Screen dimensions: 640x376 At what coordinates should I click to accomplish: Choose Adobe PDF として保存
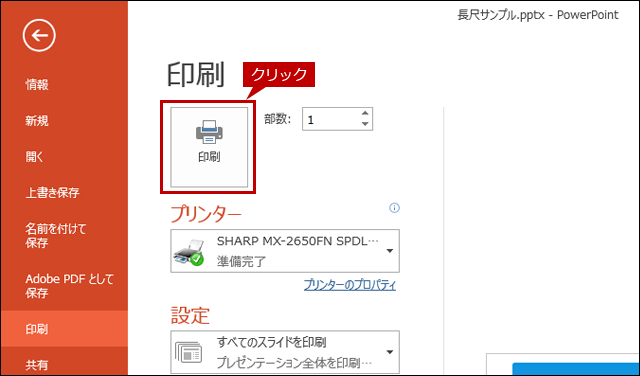pos(69,286)
